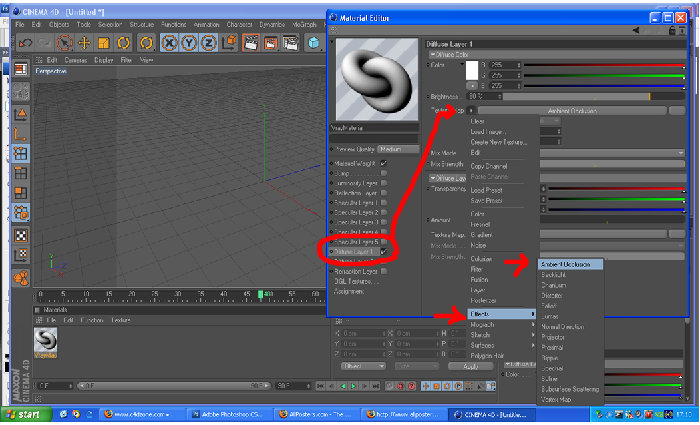Expand the Mograph submenu
The width and height of the screenshot is (700, 425).
(x=501, y=325)
